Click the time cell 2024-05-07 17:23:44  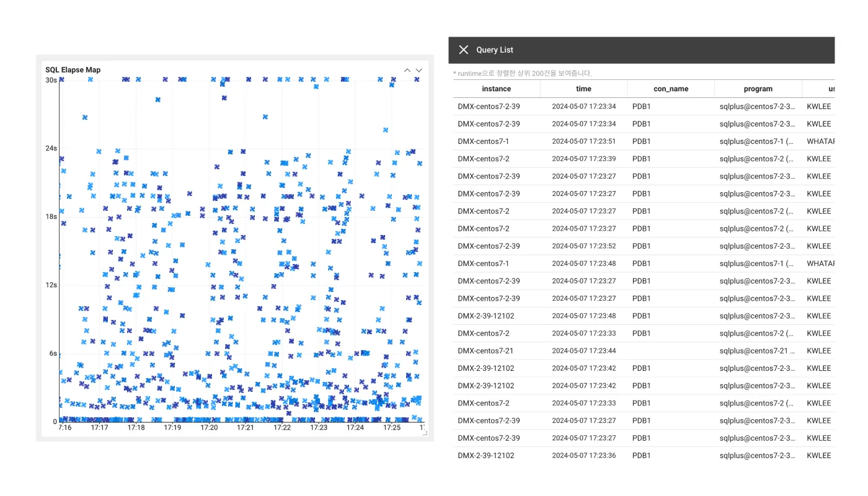(584, 351)
